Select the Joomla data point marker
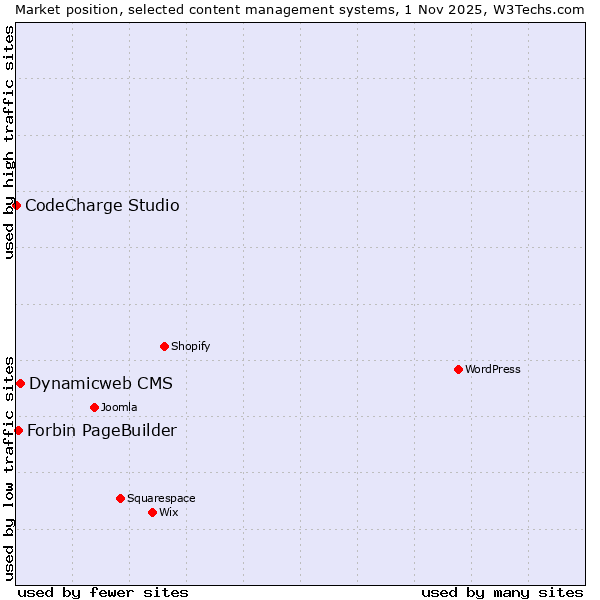 pos(94,407)
